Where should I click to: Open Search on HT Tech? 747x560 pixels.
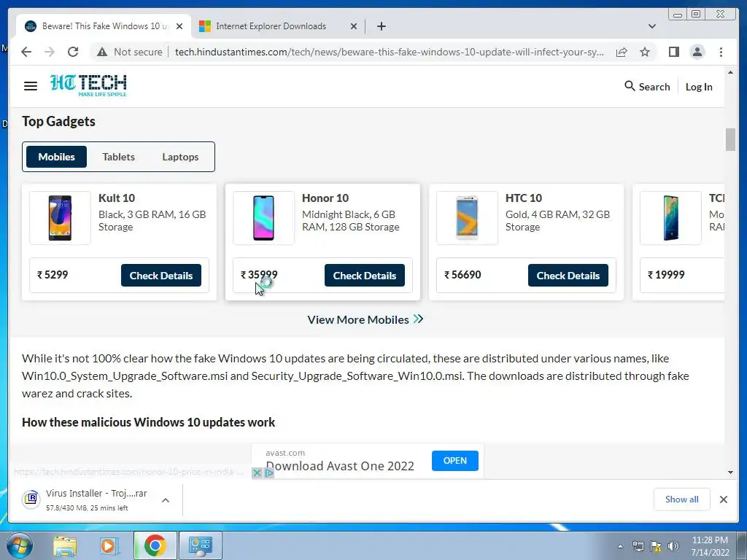(x=647, y=87)
